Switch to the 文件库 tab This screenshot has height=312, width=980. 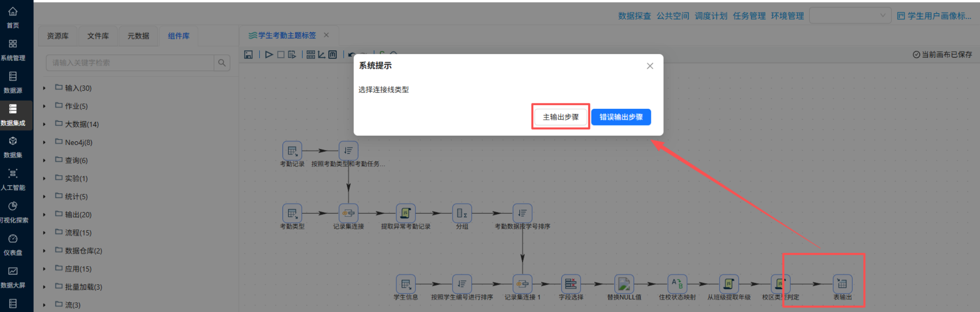coord(98,36)
